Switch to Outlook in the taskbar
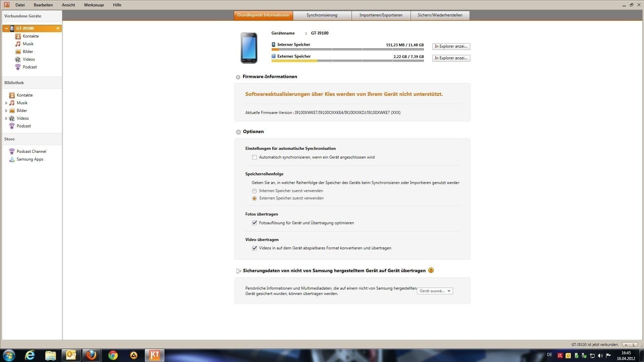 pyautogui.click(x=71, y=355)
